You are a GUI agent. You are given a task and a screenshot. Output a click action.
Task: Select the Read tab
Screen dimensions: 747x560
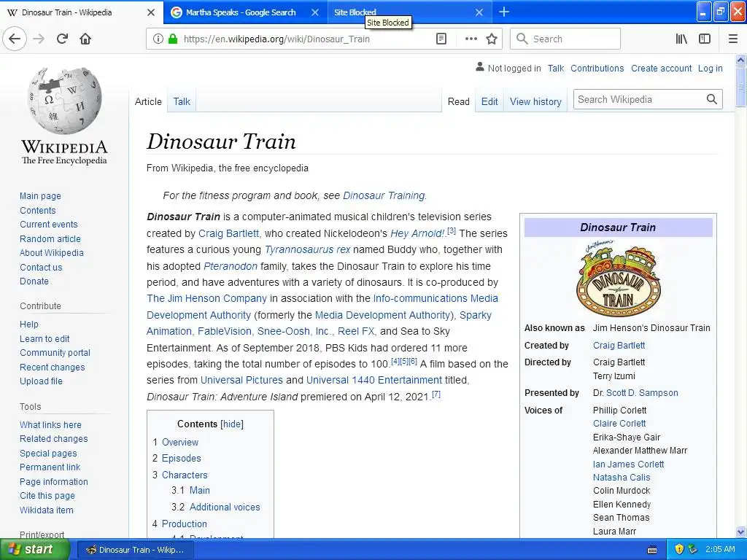point(458,101)
